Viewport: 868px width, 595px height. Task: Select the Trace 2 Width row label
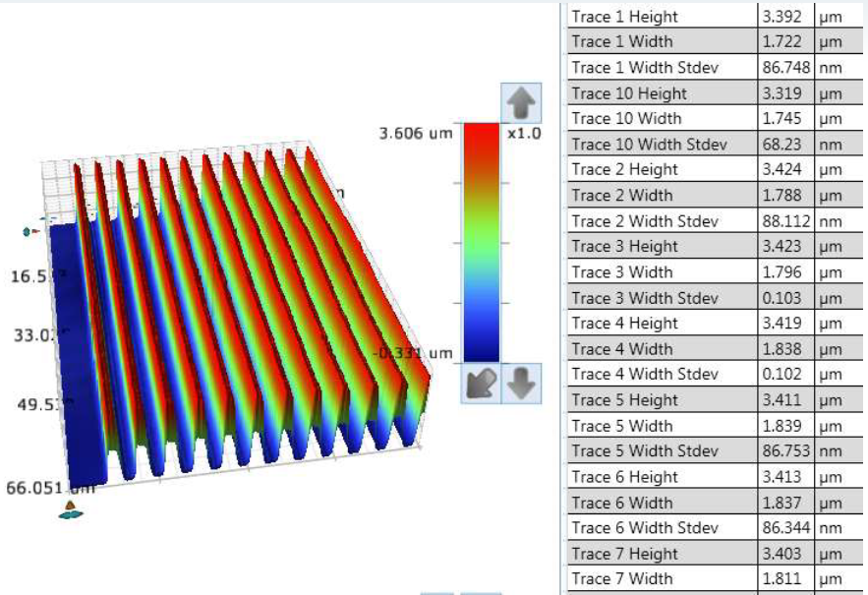pos(622,196)
